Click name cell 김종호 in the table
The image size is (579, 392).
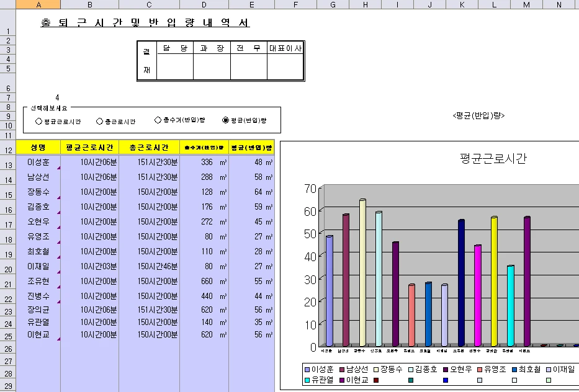click(x=38, y=207)
